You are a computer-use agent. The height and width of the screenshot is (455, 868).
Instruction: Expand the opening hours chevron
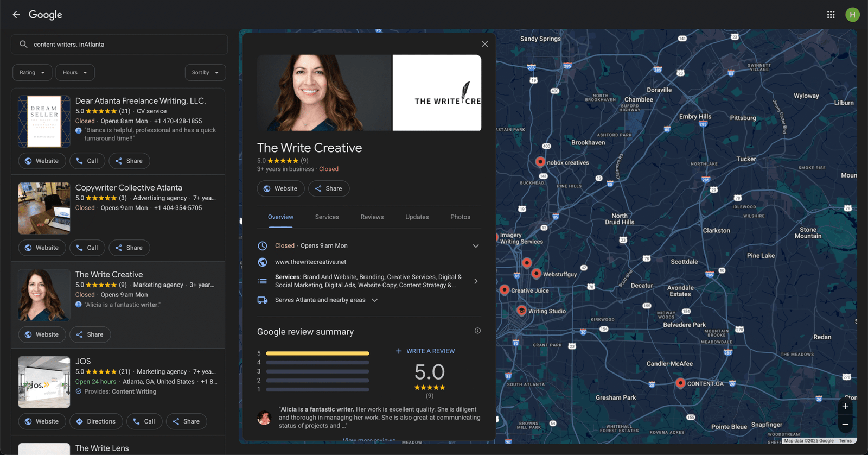476,246
